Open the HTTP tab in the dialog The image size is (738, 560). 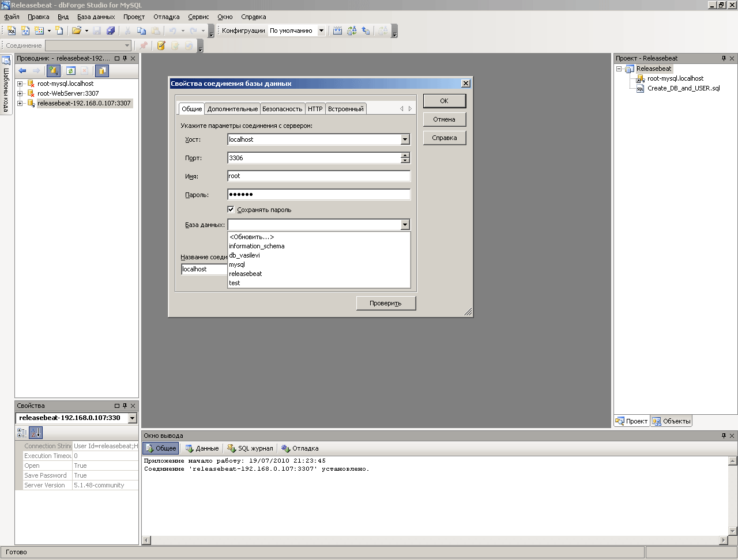click(315, 109)
